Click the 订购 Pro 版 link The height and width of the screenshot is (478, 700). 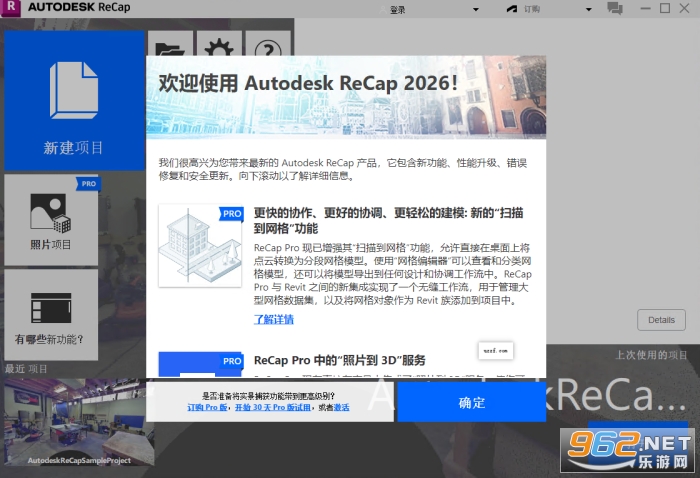pyautogui.click(x=207, y=407)
